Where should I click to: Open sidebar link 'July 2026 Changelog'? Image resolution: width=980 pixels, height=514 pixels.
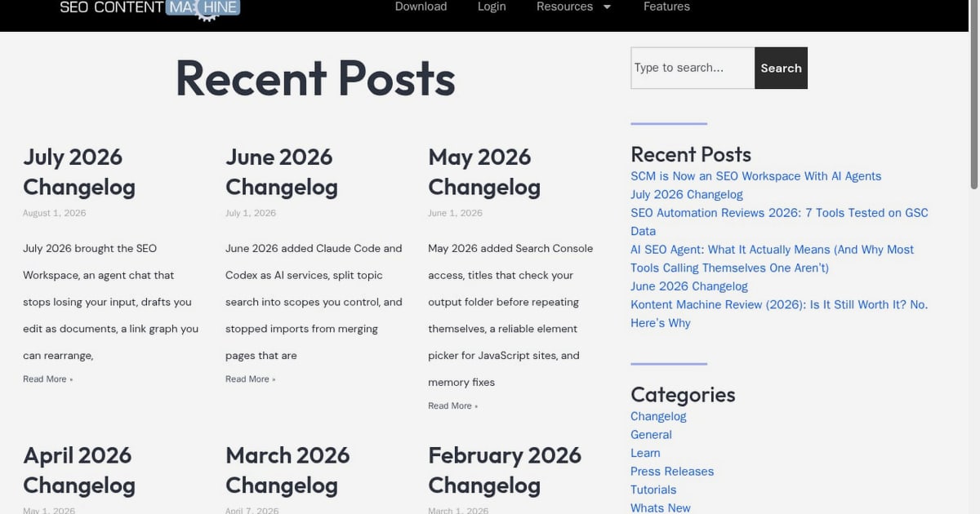(x=687, y=194)
